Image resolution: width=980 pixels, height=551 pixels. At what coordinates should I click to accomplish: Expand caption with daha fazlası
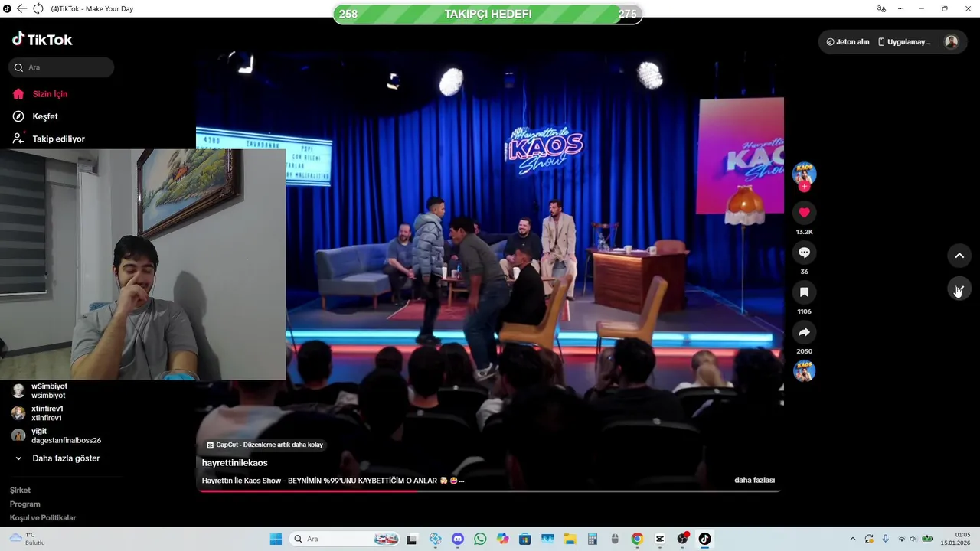[x=754, y=481]
